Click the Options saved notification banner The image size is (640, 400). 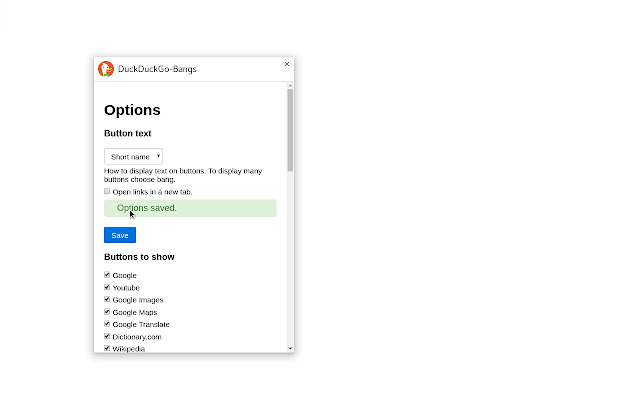[190, 208]
